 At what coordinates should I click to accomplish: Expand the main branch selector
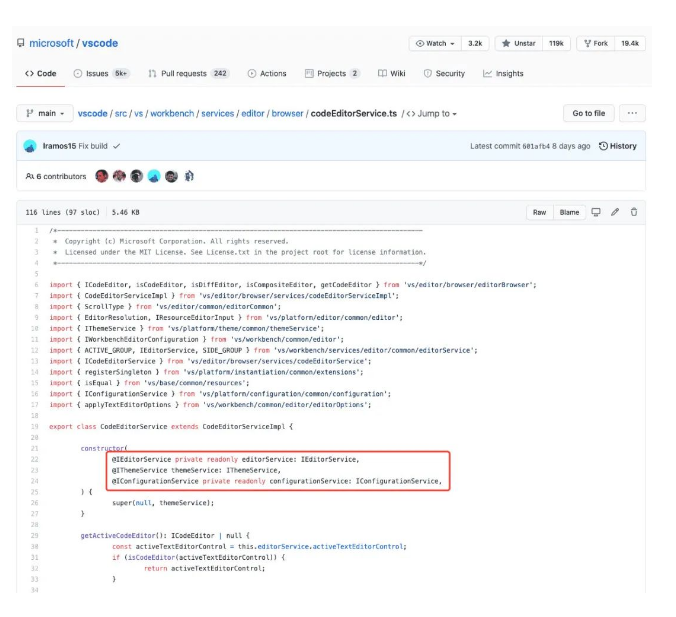click(44, 113)
